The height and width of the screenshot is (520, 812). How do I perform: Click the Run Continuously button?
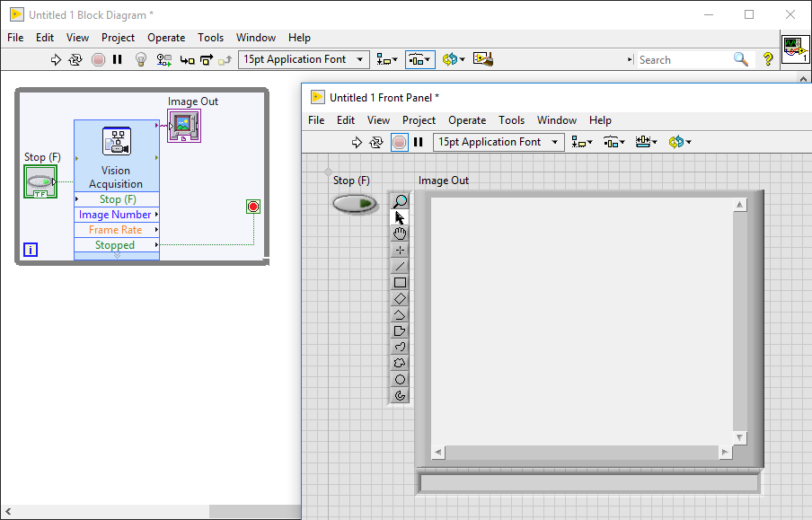[77, 59]
